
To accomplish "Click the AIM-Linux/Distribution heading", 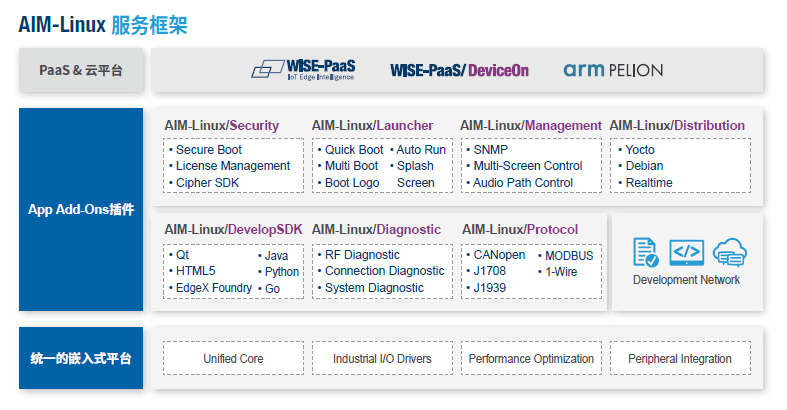I will [x=677, y=125].
